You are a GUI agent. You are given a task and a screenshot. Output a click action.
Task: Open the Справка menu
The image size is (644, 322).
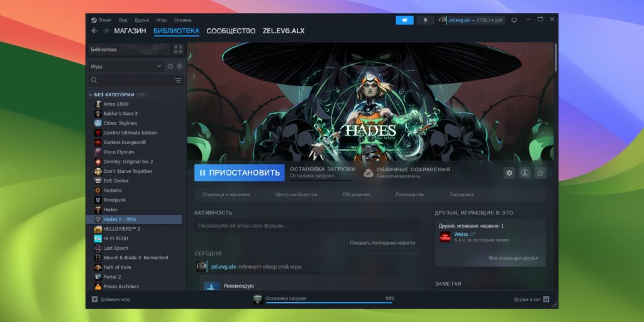tap(182, 20)
